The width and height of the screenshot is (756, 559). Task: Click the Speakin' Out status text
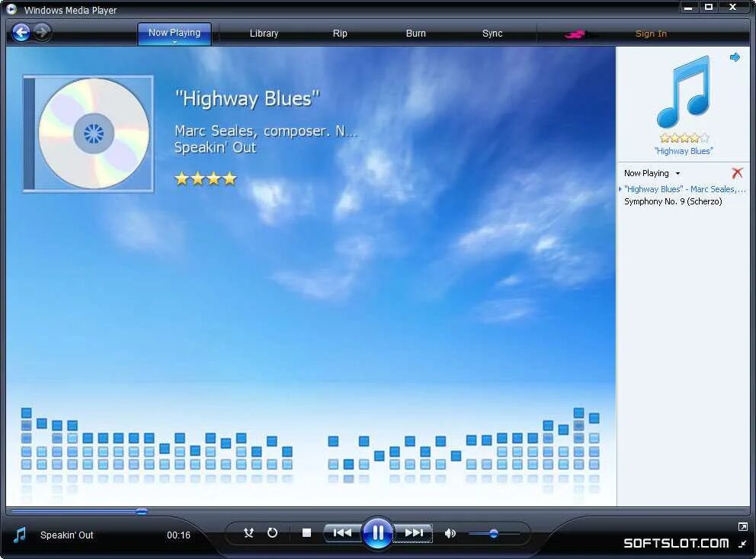(66, 535)
